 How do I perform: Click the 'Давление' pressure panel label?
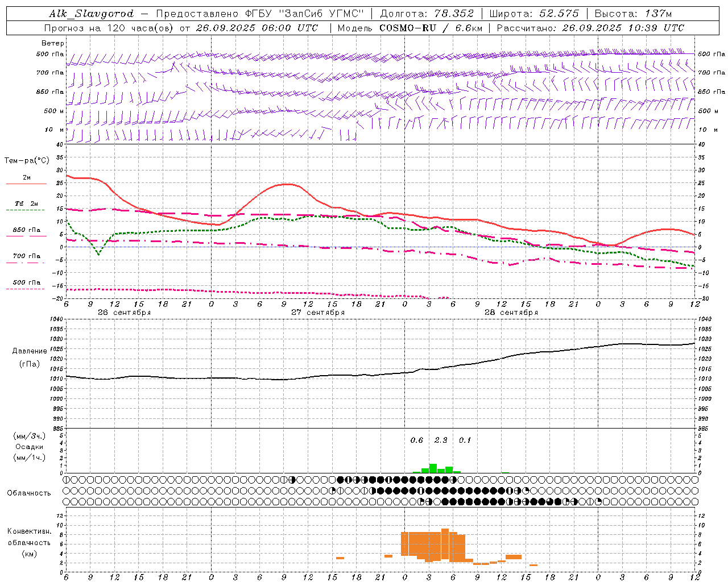point(30,351)
